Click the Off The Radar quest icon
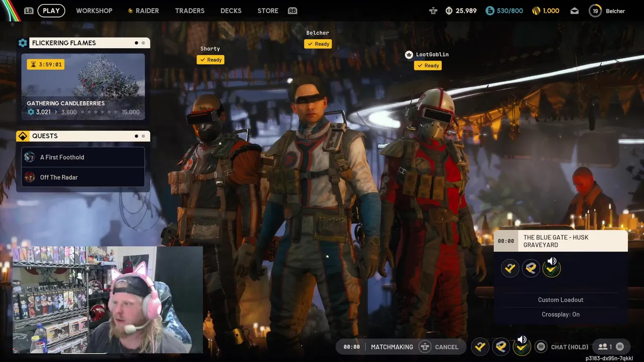Viewport: 644px width, 362px height. click(30, 177)
